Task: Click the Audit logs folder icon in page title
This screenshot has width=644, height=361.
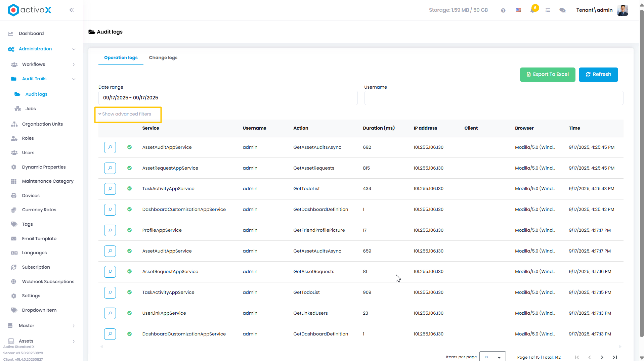Action: (x=92, y=32)
